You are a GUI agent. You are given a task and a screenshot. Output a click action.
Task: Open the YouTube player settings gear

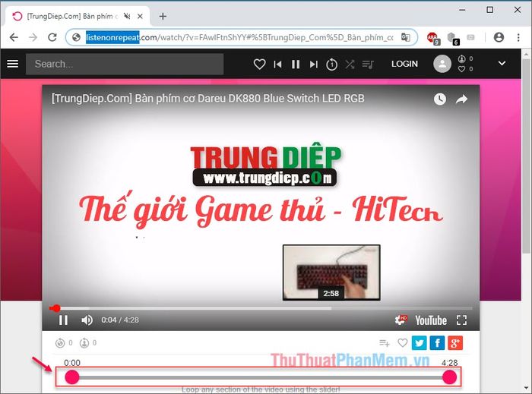[401, 320]
